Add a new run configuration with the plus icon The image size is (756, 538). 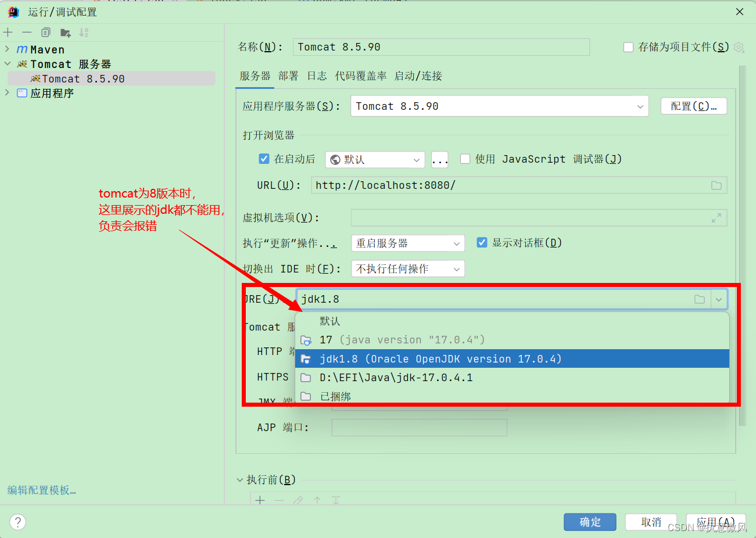(x=8, y=32)
